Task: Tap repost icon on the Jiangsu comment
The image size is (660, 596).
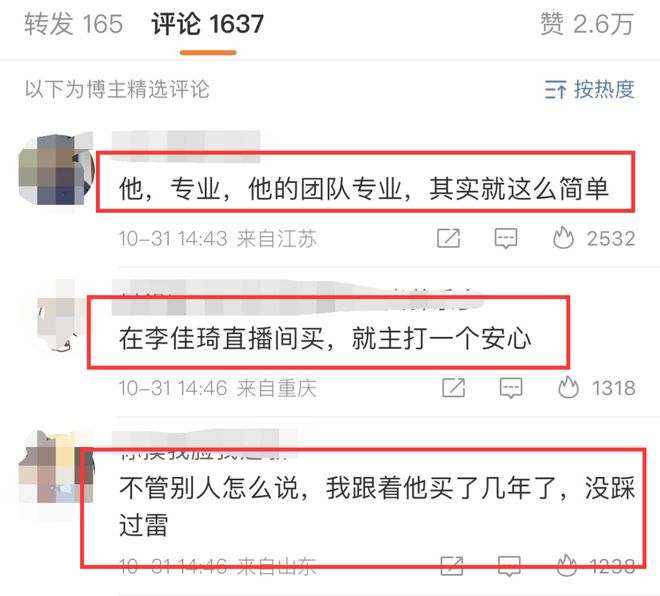Action: (448, 239)
